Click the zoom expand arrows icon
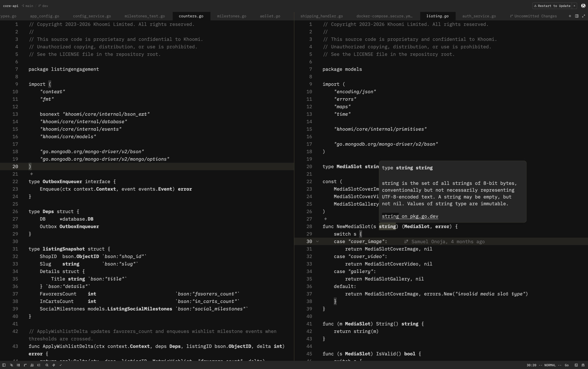 (x=583, y=16)
